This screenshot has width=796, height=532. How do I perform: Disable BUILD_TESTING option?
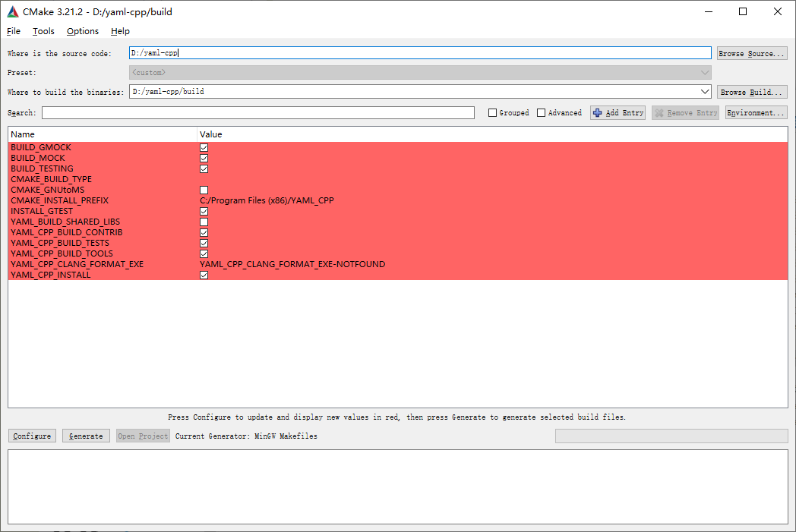(203, 168)
